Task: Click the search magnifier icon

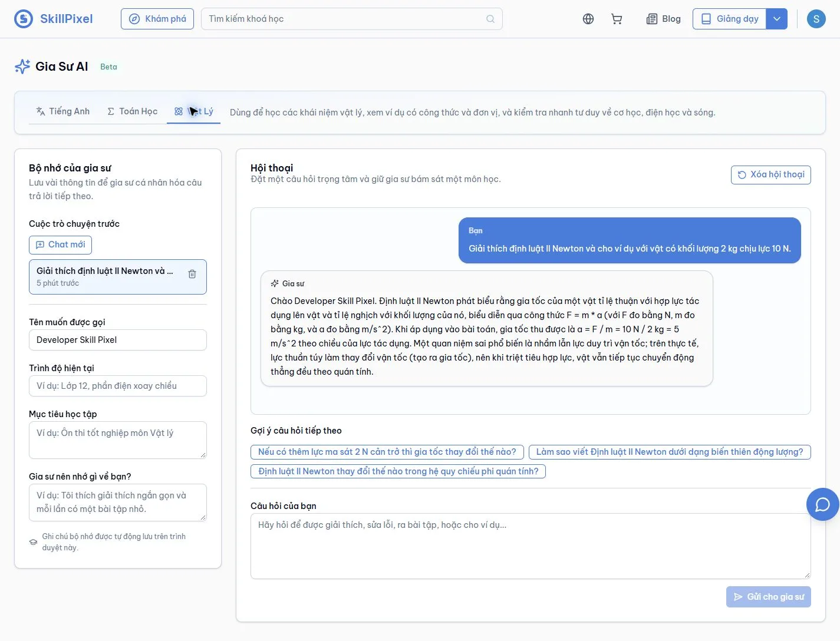Action: [x=490, y=19]
